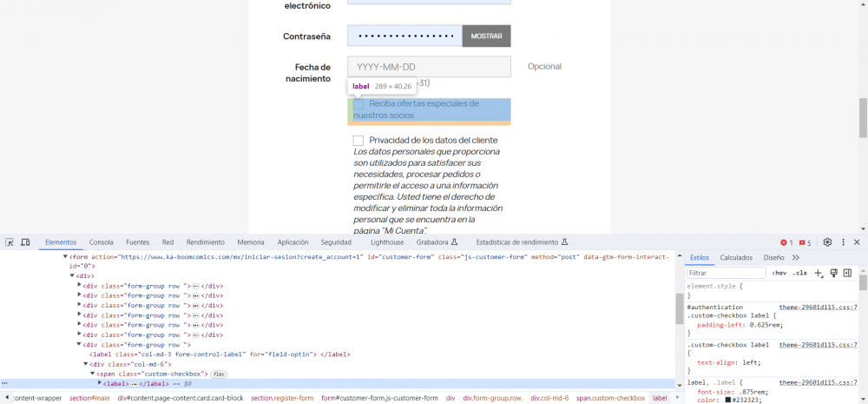This screenshot has height=404, width=868.
Task: Open the Consola tab
Action: (102, 242)
